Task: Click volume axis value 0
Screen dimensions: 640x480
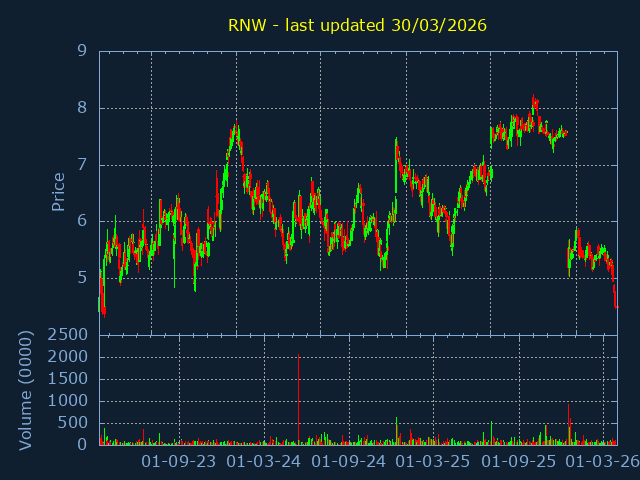Action: [82, 444]
